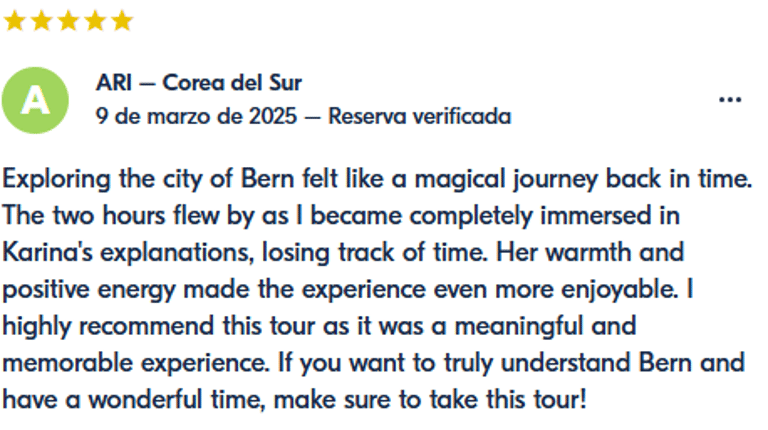Click the line starting 'memorable experience'
Screen dimensions: 768x430
[373, 363]
